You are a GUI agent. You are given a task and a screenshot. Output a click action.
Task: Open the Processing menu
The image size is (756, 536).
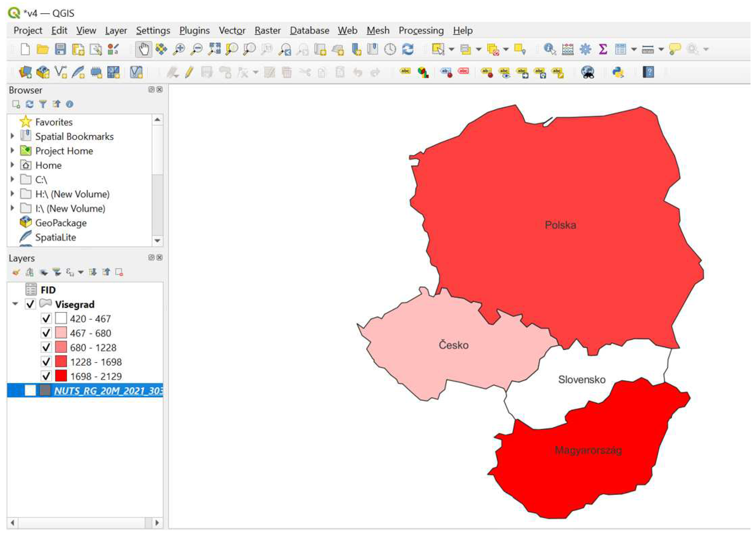pos(421,30)
